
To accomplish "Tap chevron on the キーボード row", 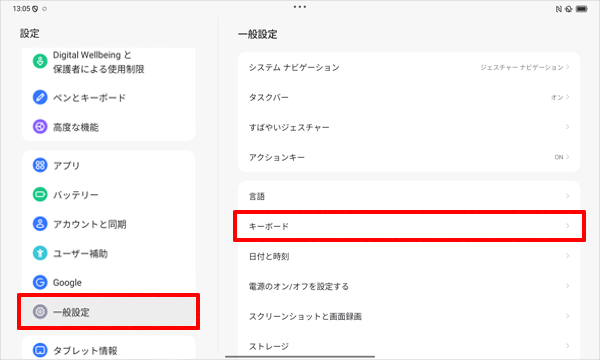I will tap(567, 226).
